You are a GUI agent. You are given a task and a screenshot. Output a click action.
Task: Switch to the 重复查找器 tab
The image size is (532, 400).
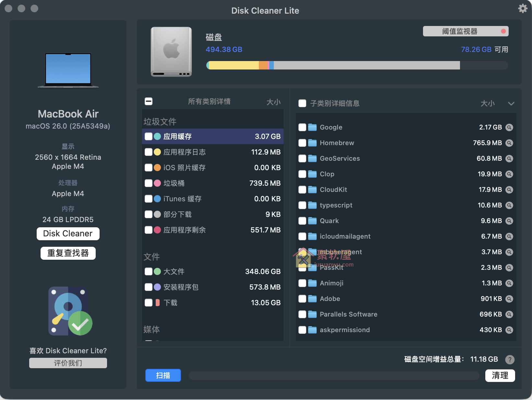tap(68, 253)
